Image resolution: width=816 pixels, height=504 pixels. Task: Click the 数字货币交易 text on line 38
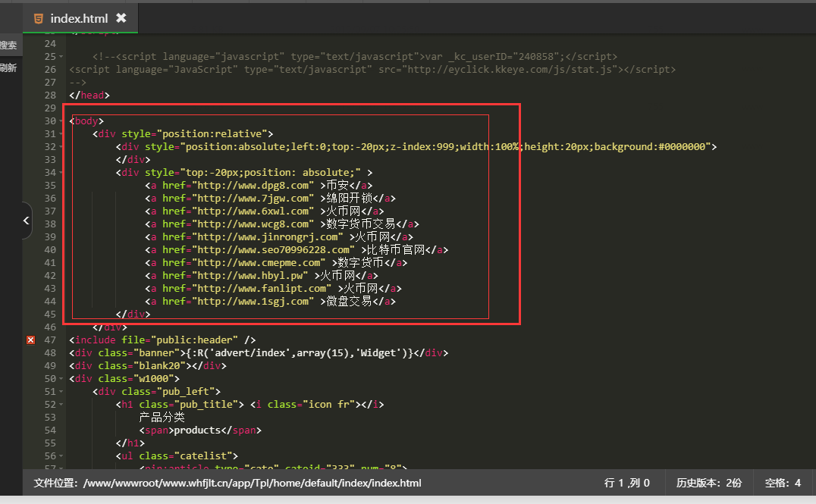361,224
